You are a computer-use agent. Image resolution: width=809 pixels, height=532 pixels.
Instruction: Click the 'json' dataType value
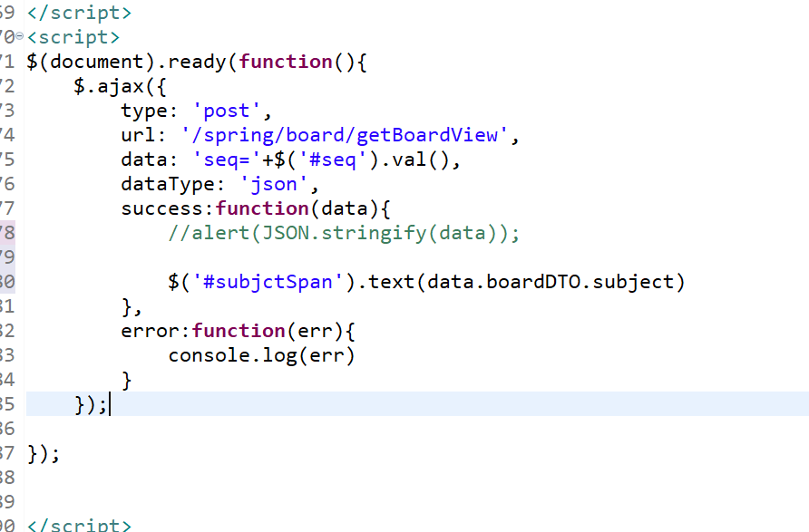274,184
